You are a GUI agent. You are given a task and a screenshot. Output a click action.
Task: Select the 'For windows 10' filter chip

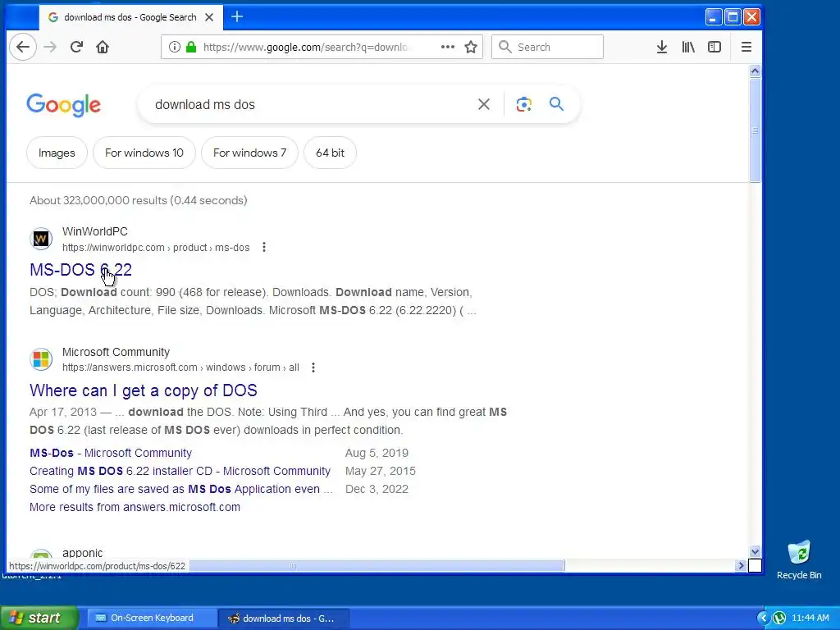point(144,153)
